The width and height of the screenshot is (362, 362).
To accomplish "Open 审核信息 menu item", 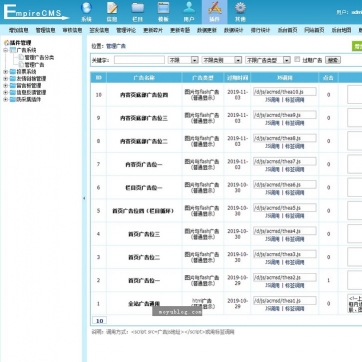I will [x=72, y=30].
